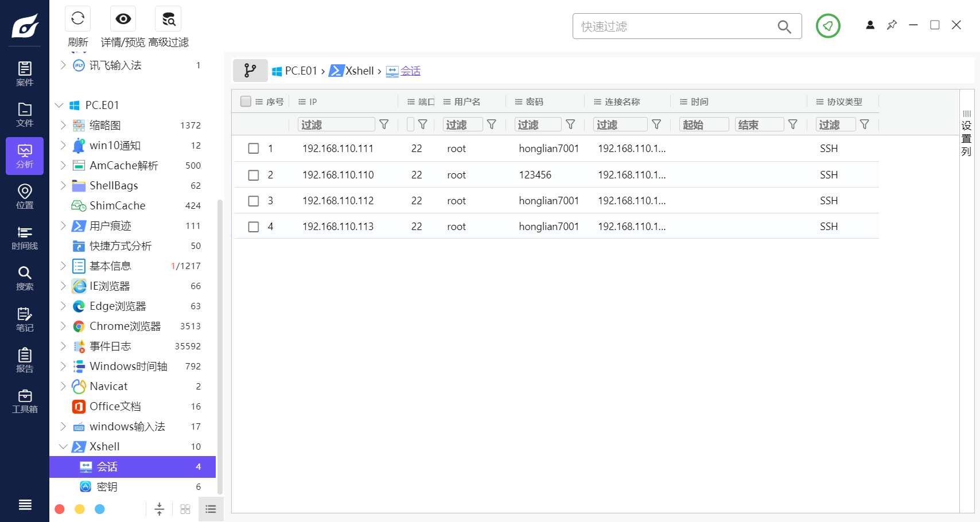Image resolution: width=980 pixels, height=522 pixels.
Task: Toggle the select-all checkbox in table header
Action: click(246, 102)
